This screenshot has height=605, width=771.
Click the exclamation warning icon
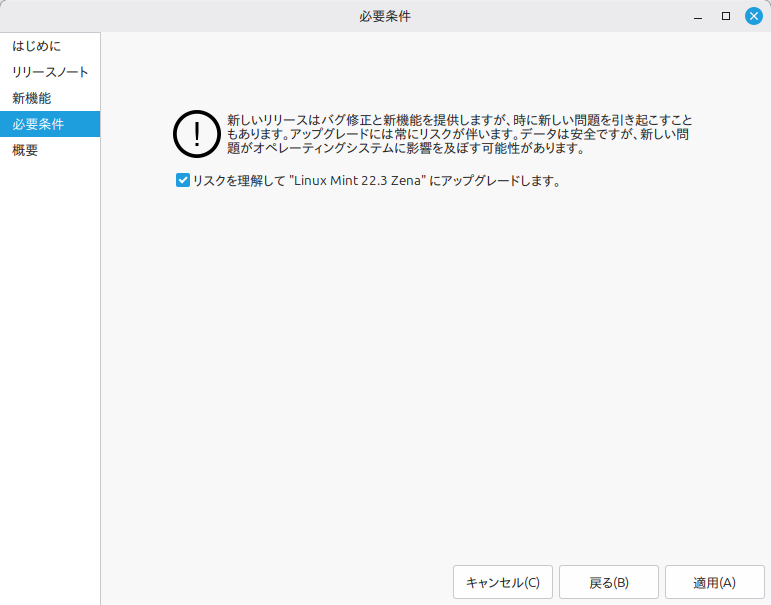[197, 134]
